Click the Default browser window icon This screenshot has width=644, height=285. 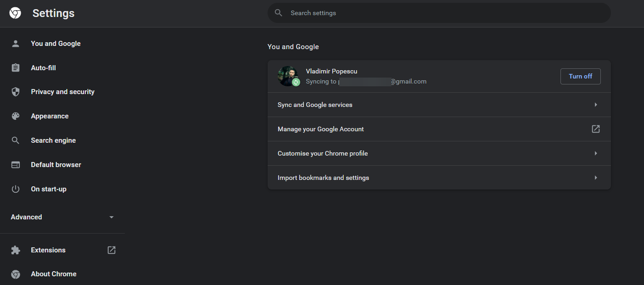pyautogui.click(x=16, y=165)
